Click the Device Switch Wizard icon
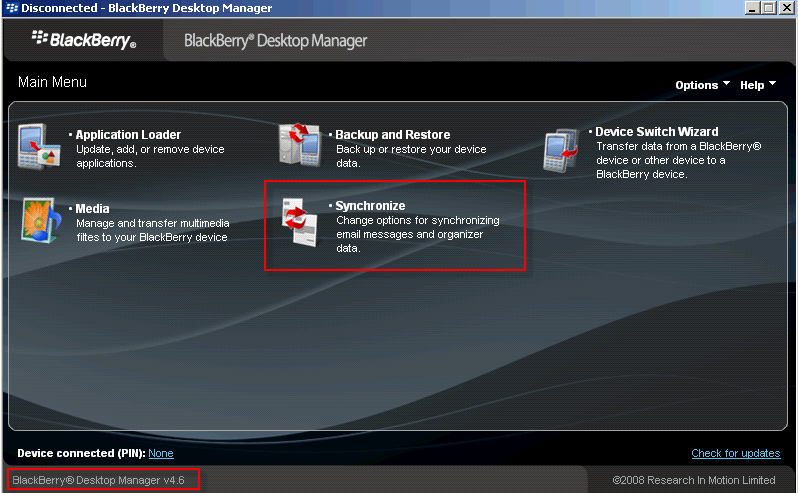 pyautogui.click(x=561, y=151)
